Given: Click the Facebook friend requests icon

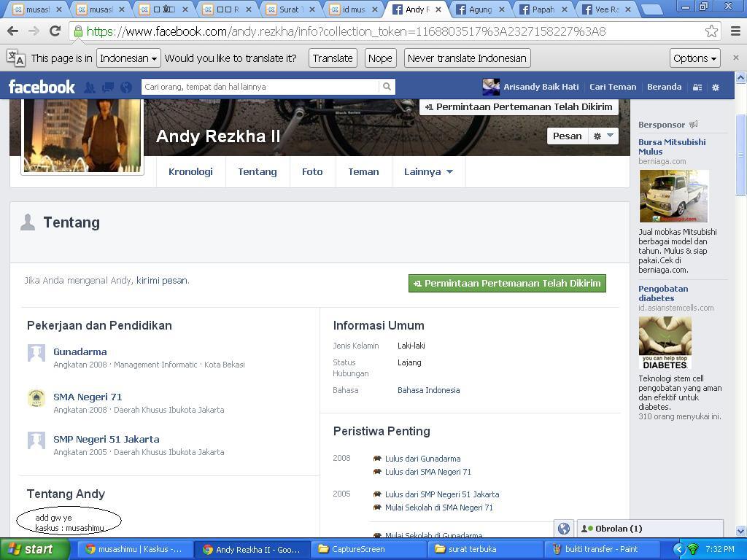Looking at the screenshot, I should (x=90, y=87).
